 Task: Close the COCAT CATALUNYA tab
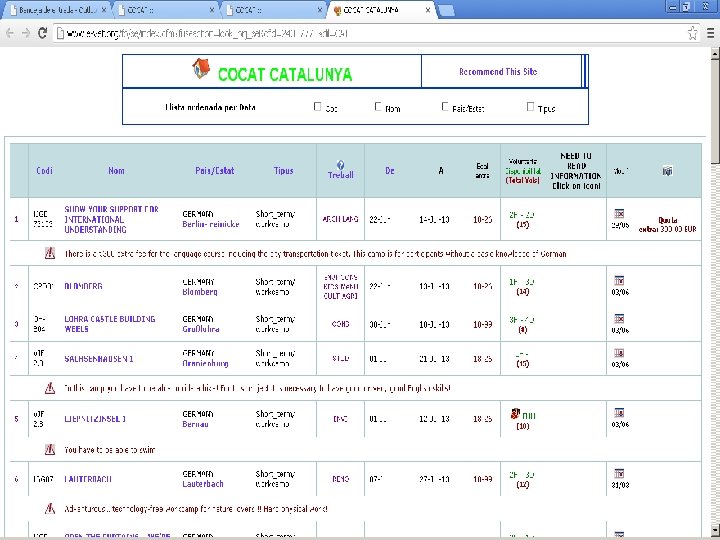pos(428,10)
